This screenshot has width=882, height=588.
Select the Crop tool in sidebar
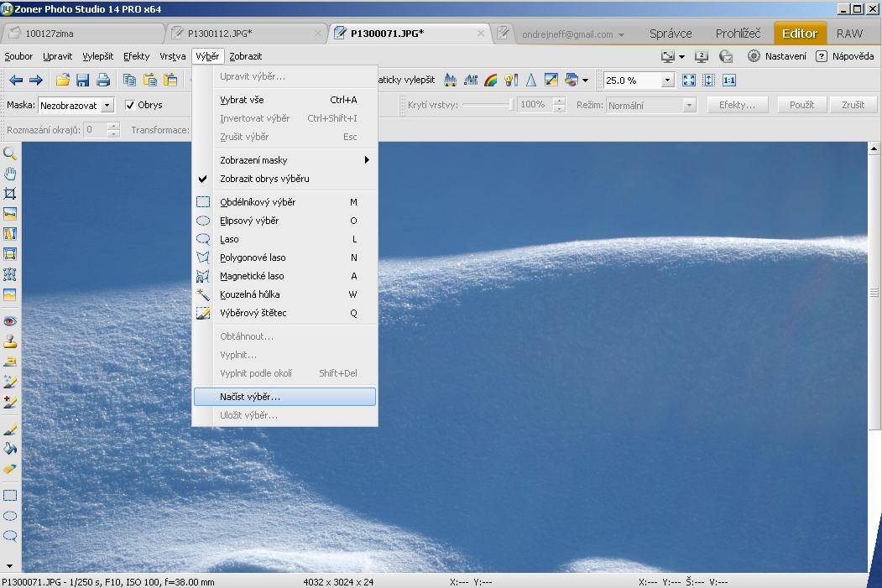click(10, 194)
